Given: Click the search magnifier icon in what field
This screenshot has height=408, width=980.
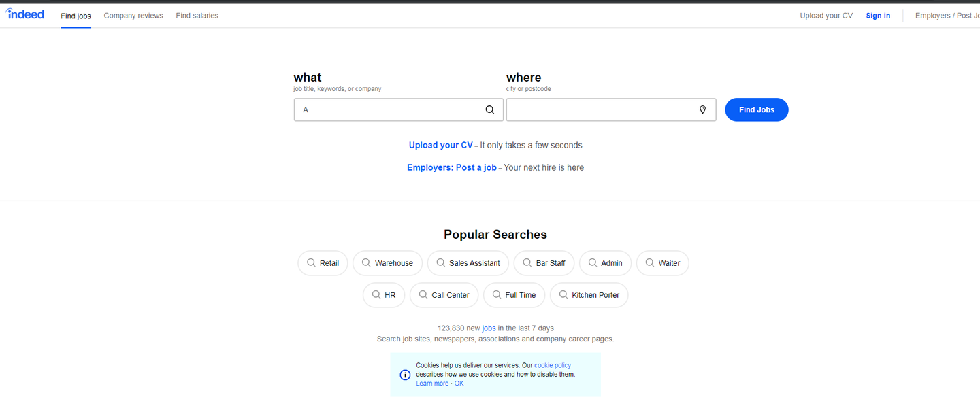Looking at the screenshot, I should click(x=490, y=109).
